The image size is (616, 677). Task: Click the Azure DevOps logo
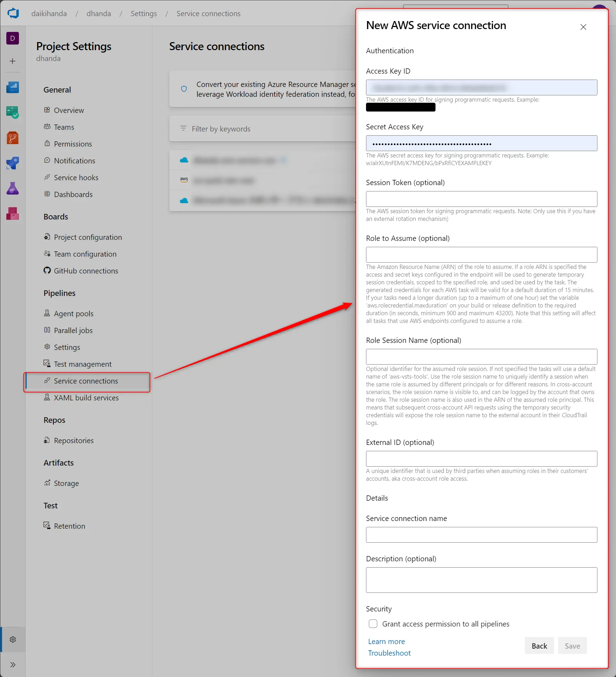pyautogui.click(x=13, y=13)
